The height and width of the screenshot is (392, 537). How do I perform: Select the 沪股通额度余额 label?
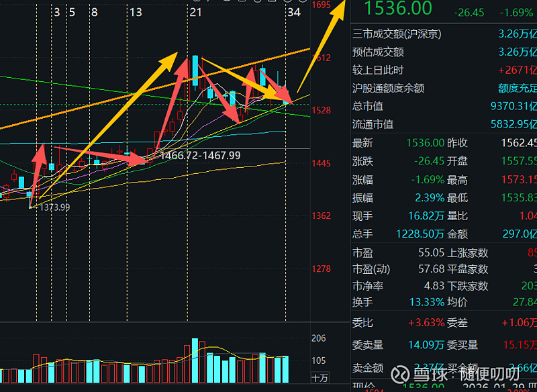pos(389,89)
